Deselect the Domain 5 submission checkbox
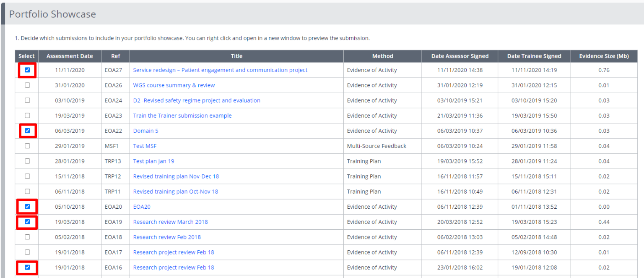 click(27, 131)
